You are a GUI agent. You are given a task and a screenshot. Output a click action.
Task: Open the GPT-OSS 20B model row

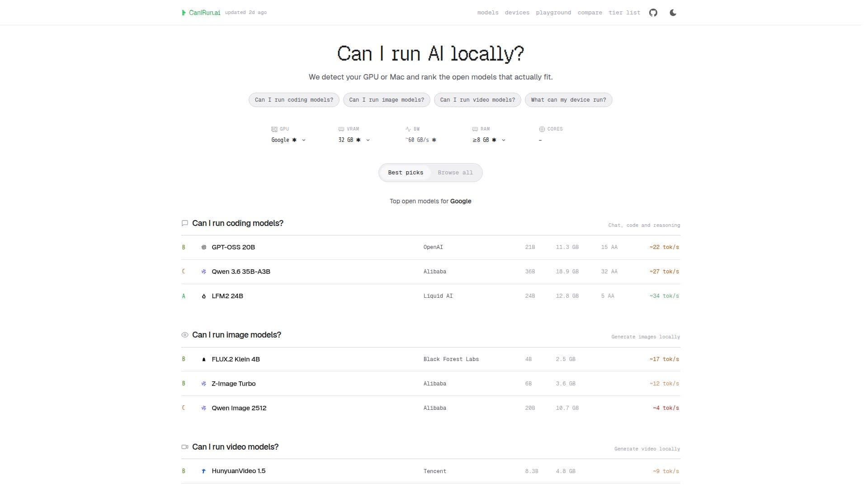(x=430, y=247)
